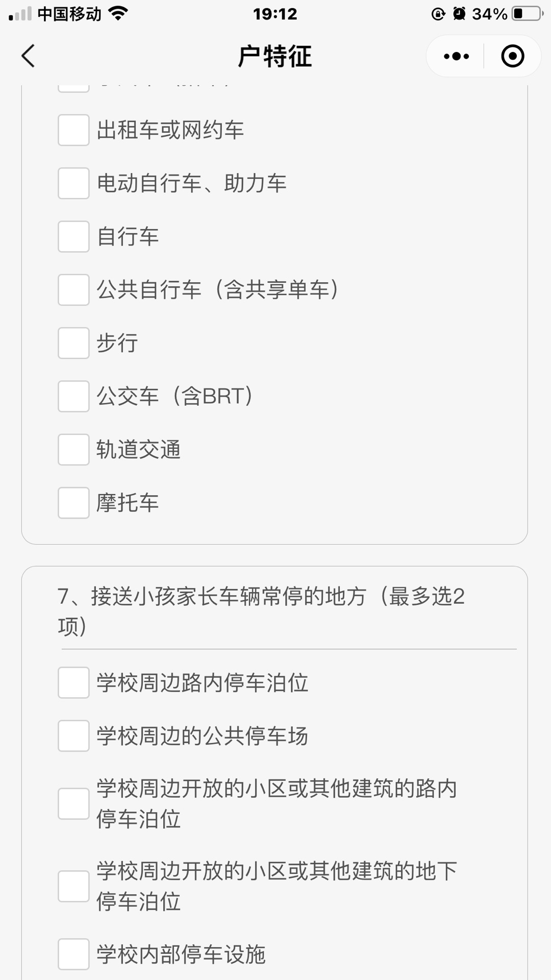The width and height of the screenshot is (551, 980).
Task: Tick the 自行车 checkbox
Action: click(x=73, y=236)
